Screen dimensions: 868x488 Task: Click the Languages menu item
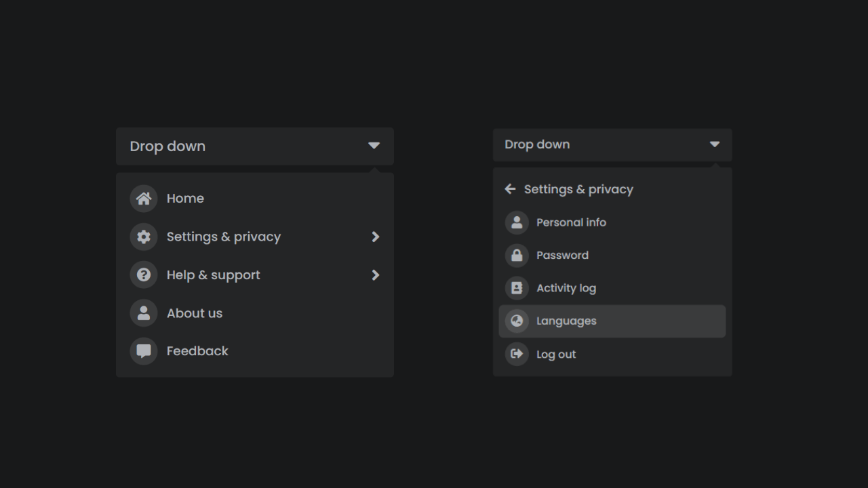pos(566,321)
